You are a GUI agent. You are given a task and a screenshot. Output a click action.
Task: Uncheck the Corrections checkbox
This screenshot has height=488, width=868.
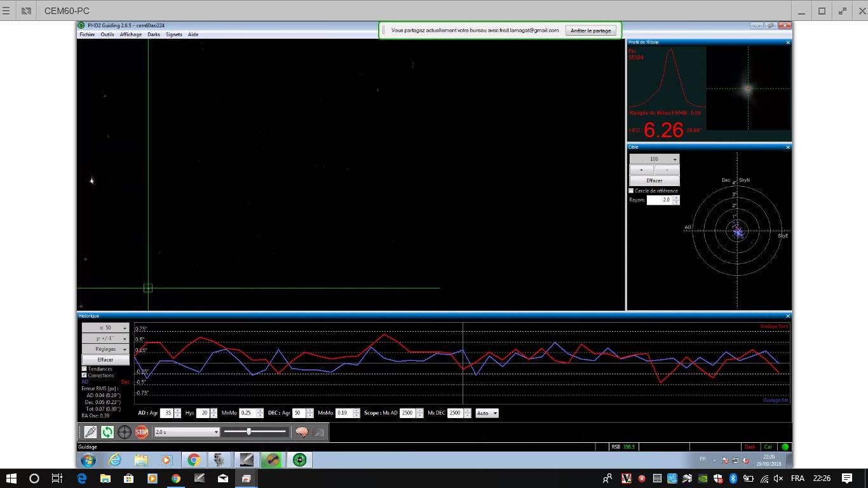coord(84,376)
